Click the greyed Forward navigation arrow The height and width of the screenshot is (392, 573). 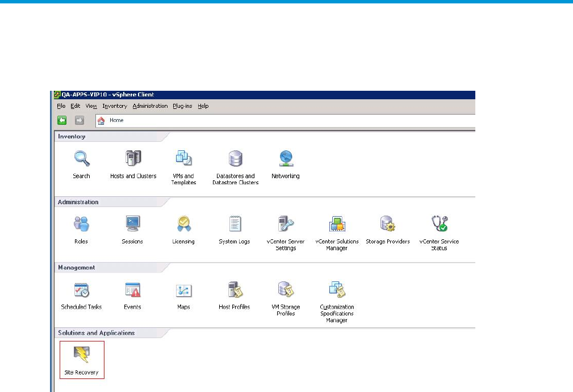(x=80, y=120)
